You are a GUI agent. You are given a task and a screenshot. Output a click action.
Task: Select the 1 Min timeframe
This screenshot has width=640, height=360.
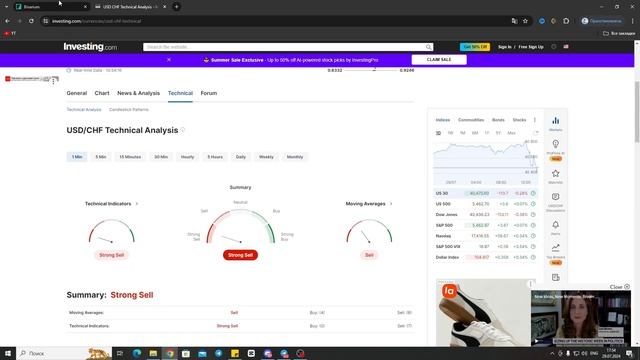(77, 157)
